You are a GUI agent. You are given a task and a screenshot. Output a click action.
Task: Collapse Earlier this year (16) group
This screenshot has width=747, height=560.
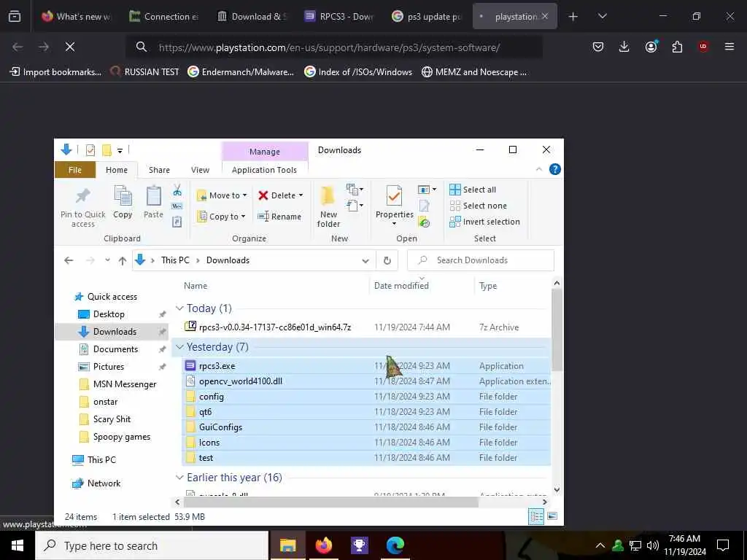[179, 478]
